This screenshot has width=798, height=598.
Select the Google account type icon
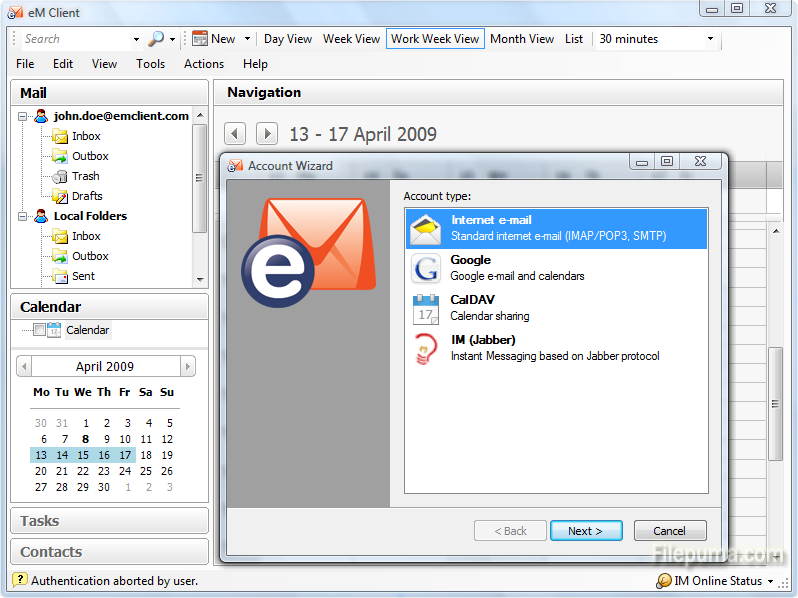coord(425,268)
